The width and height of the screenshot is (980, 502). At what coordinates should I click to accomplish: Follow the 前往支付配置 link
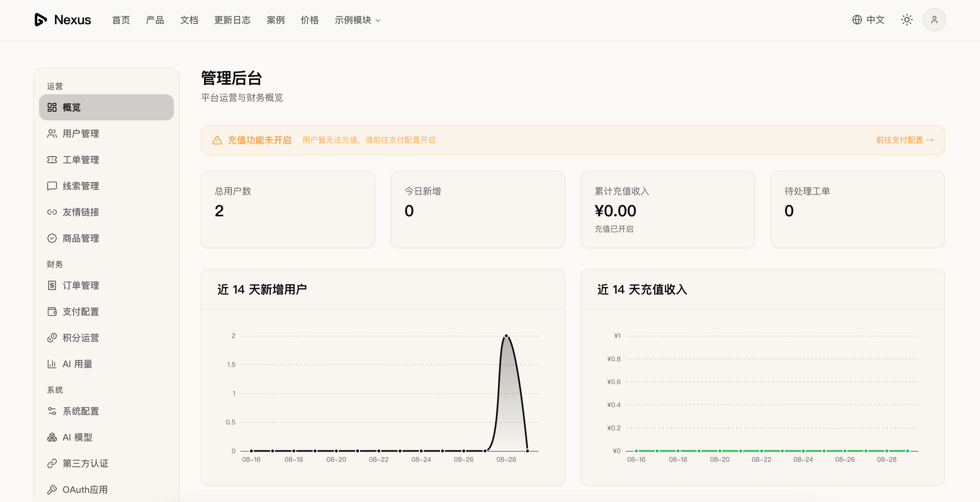(905, 140)
